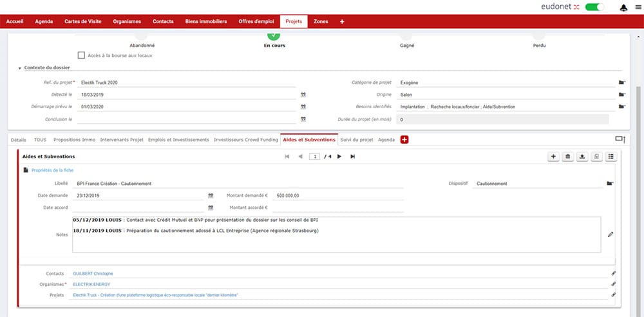Open catalog for Besoins identifiés
The height and width of the screenshot is (317, 644).
click(x=622, y=107)
